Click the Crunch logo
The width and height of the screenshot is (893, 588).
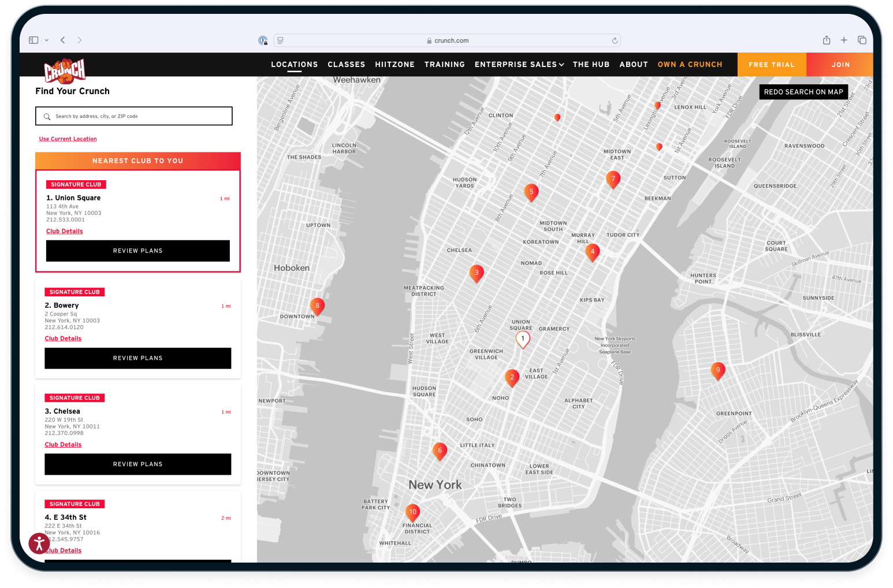[x=64, y=69]
